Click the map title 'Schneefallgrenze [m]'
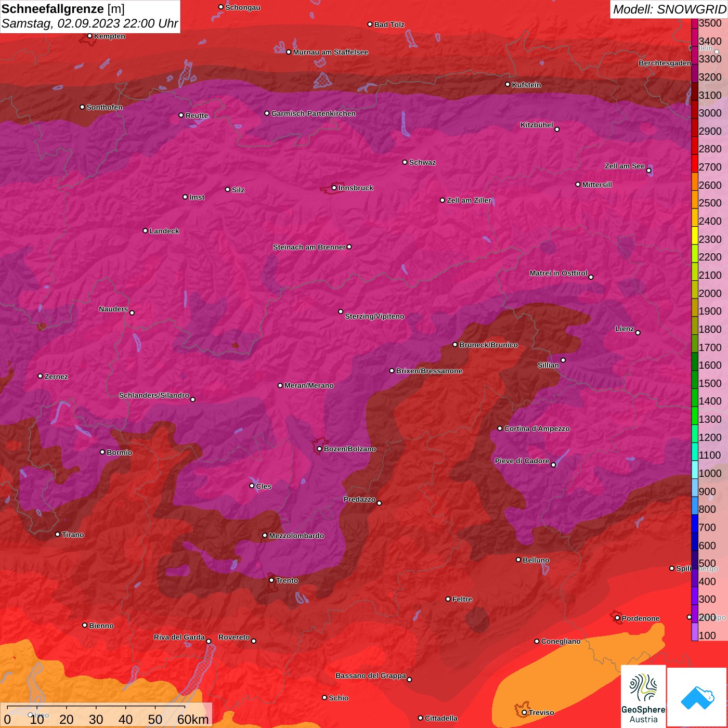 pyautogui.click(x=63, y=9)
